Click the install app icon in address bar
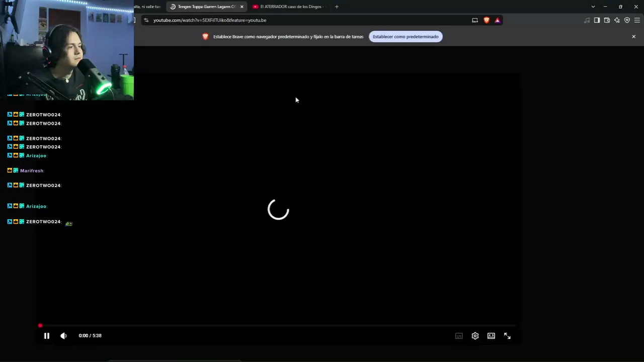Screen dimensions: 644x362 pyautogui.click(x=474, y=20)
